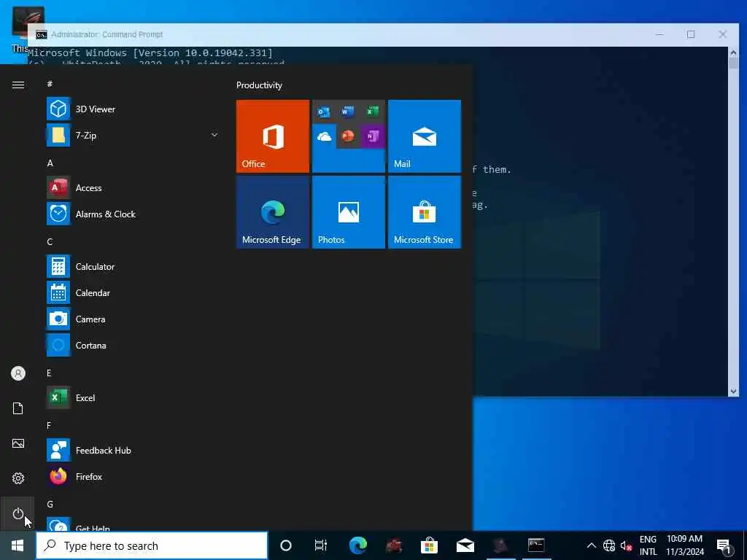Screen dimensions: 747x560
Task: Open the Photos tile
Action: pyautogui.click(x=348, y=212)
